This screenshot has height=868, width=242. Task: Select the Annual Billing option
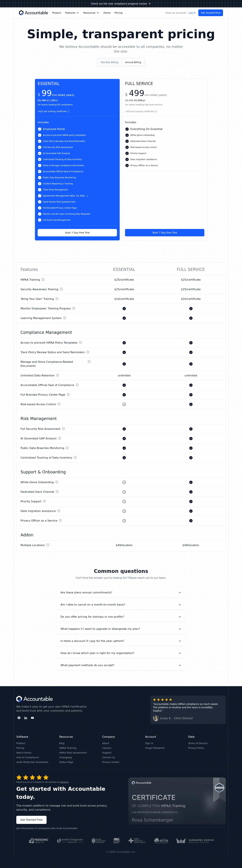(133, 62)
